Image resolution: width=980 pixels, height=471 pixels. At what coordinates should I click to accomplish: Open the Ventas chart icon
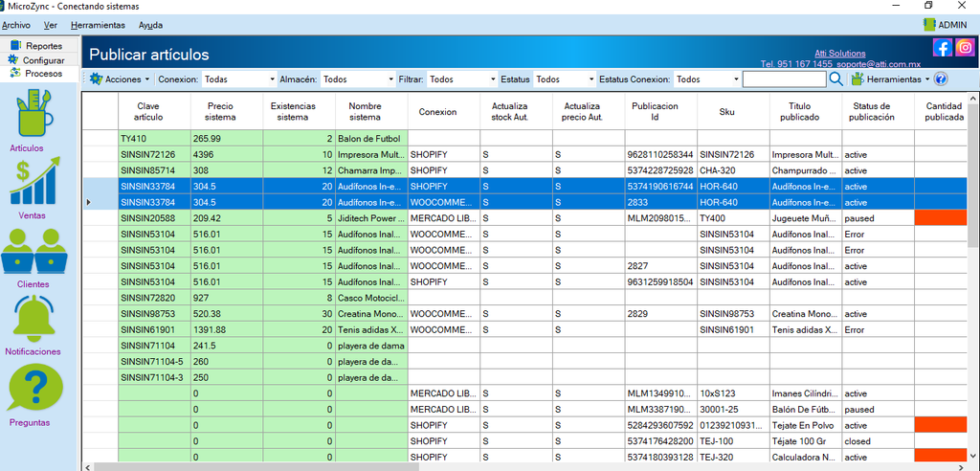pyautogui.click(x=35, y=181)
